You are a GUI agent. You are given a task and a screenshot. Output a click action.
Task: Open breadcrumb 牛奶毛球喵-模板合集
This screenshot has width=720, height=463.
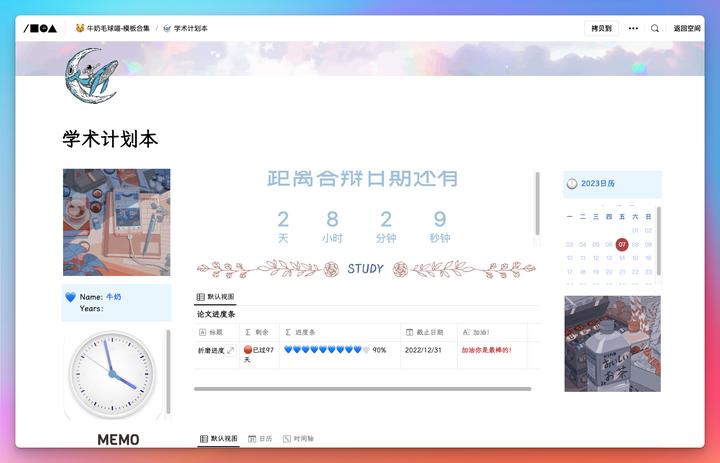tap(118, 28)
